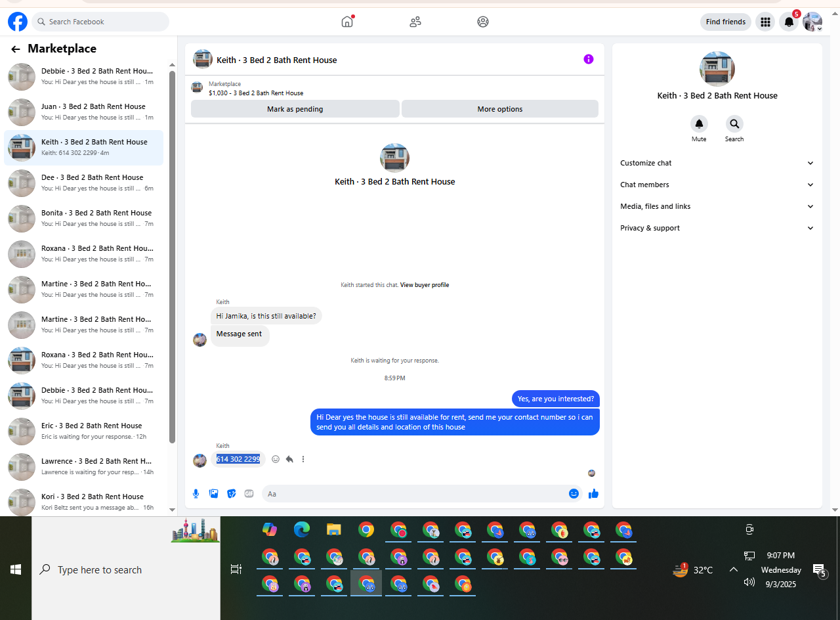840x620 pixels.
Task: Open Eric's conversation waiting for response
Action: coord(84,431)
